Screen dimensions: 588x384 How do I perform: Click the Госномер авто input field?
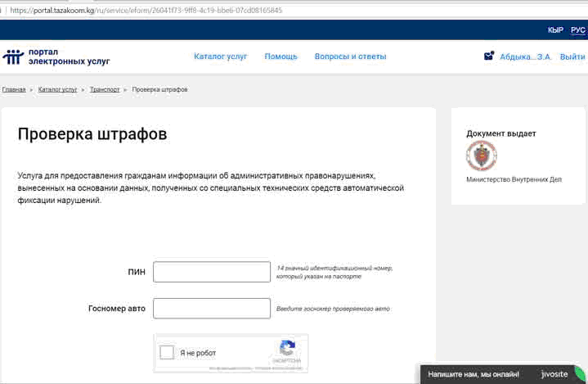[x=212, y=308]
